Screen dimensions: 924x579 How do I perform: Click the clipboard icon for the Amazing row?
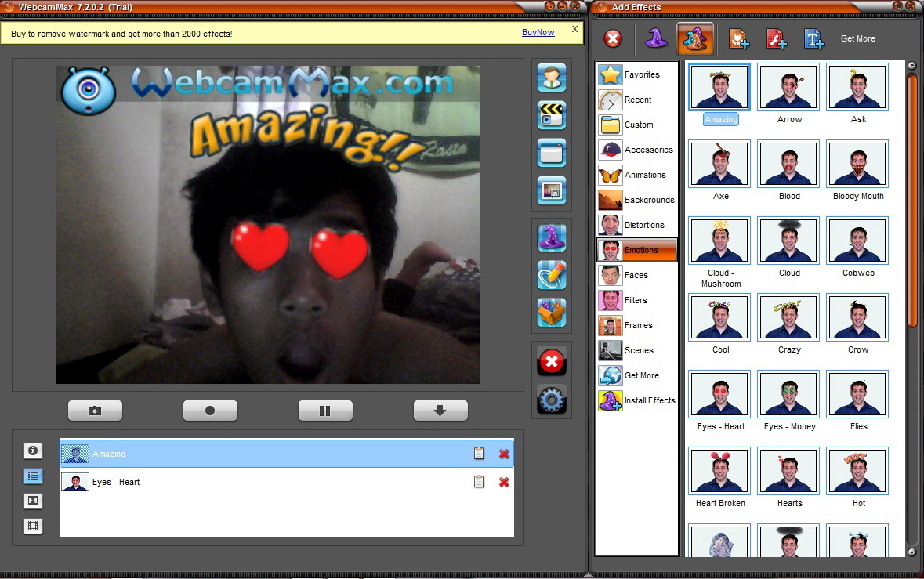[479, 453]
